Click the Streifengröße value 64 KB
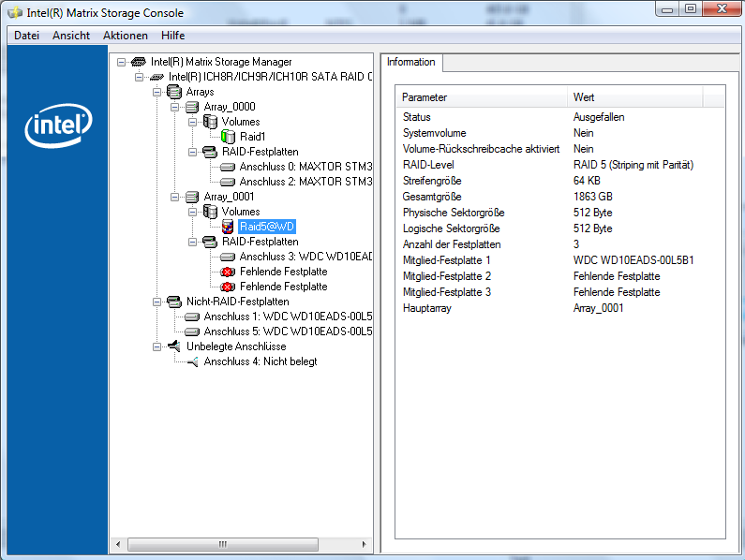The height and width of the screenshot is (560, 745). click(x=587, y=181)
